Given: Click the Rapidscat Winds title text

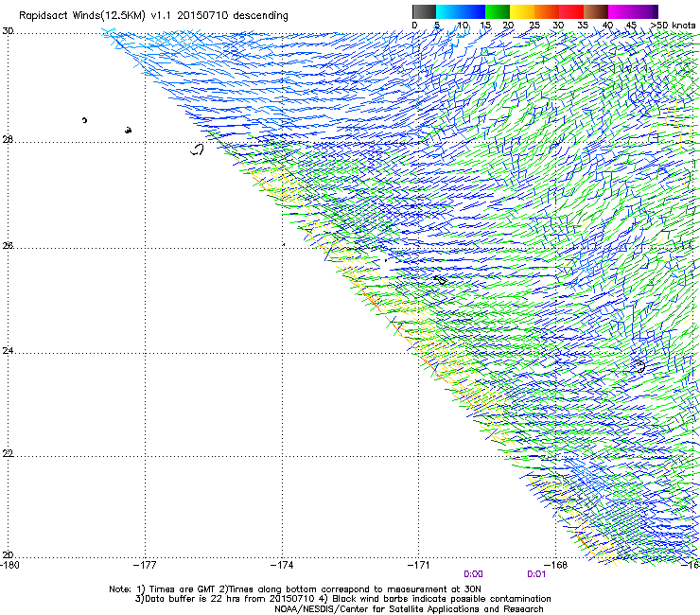Looking at the screenshot, I should pos(153,16).
